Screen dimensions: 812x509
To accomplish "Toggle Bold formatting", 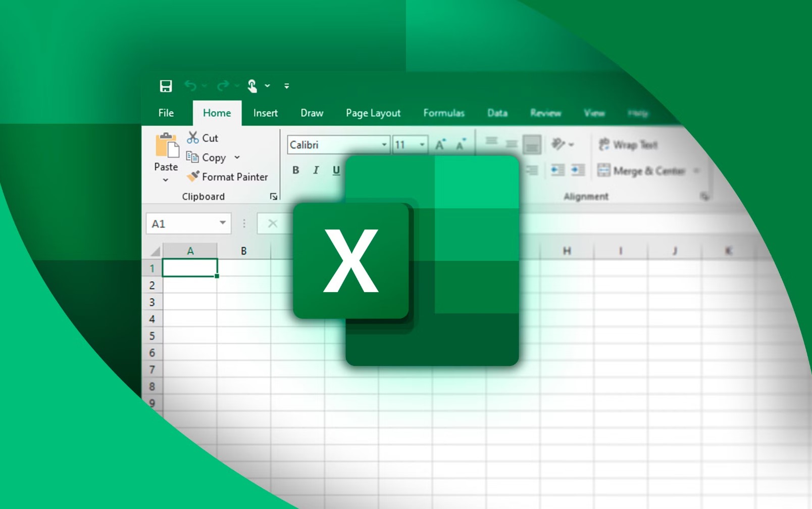I will coord(296,170).
